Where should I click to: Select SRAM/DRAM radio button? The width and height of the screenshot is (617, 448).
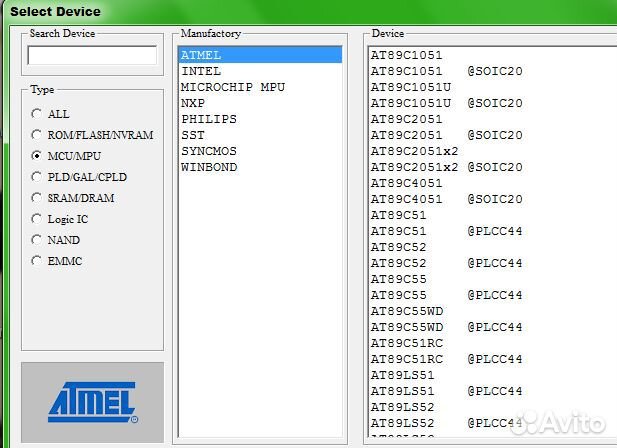[x=37, y=198]
